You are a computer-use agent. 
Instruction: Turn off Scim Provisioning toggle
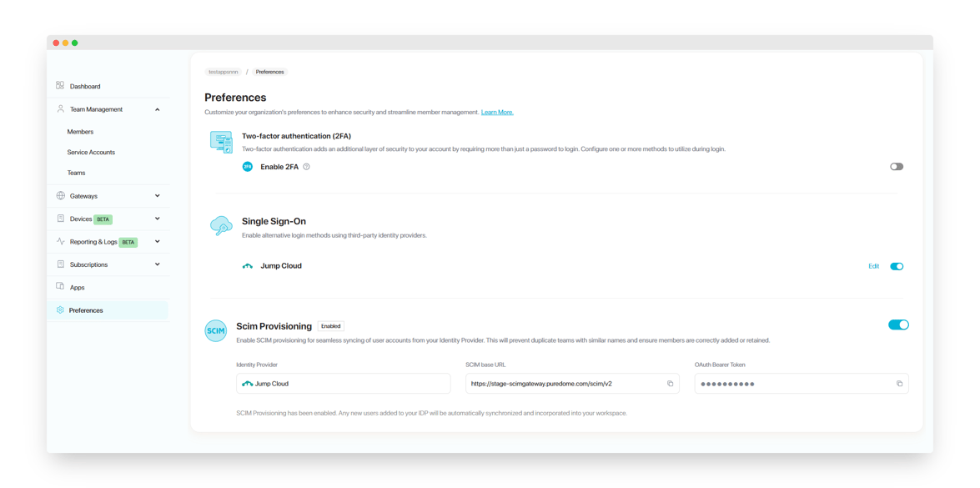[898, 324]
